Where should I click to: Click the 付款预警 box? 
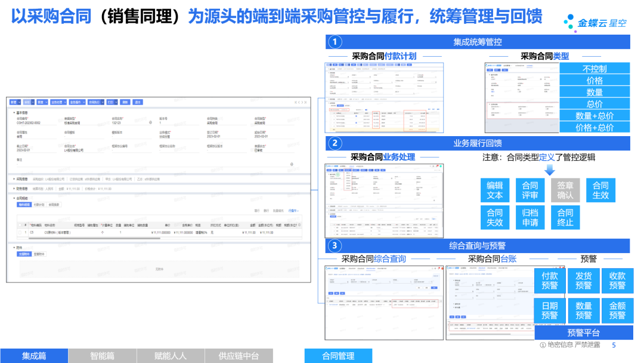point(550,281)
